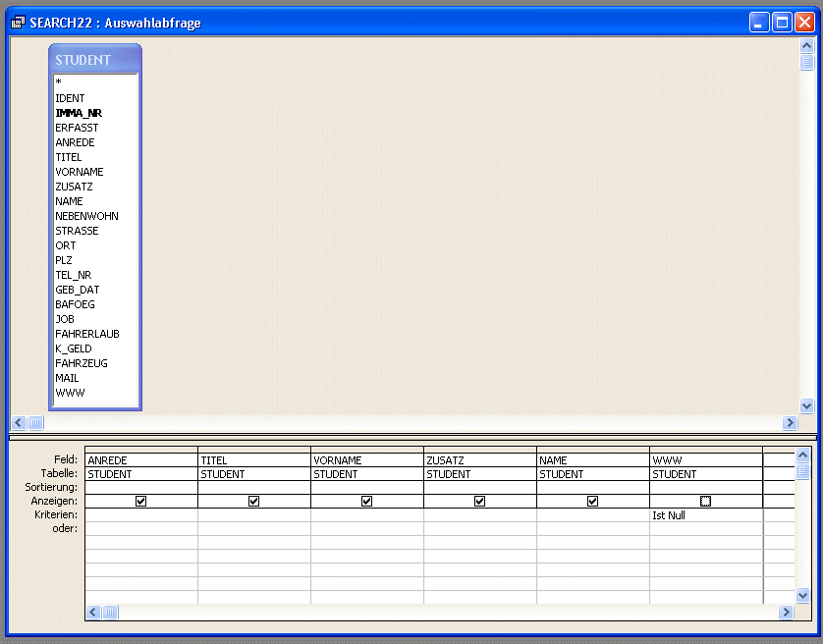The height and width of the screenshot is (644, 823).
Task: Select FAHRZEUG field in STUDENT list
Action: tap(95, 362)
